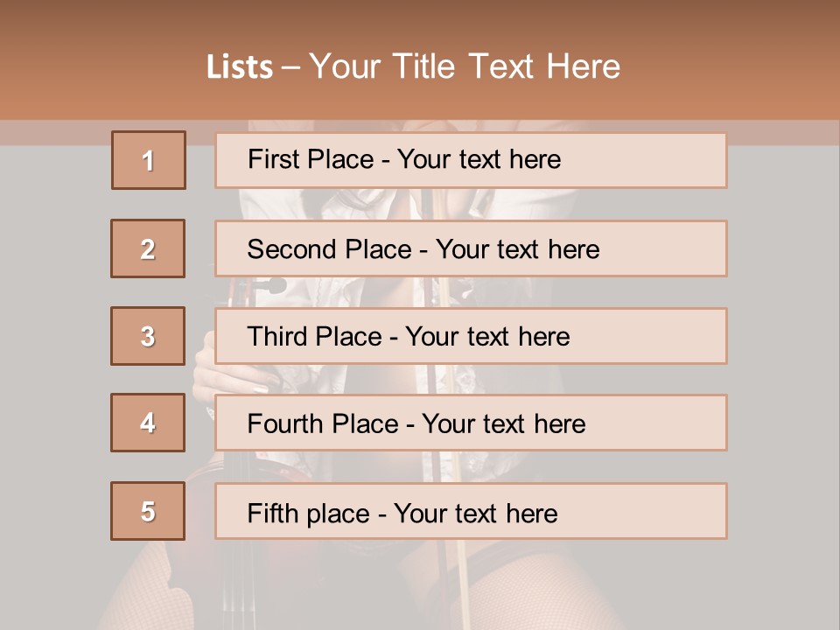Select the 'First Place' text box
Screen dimensions: 840x630
click(471, 160)
